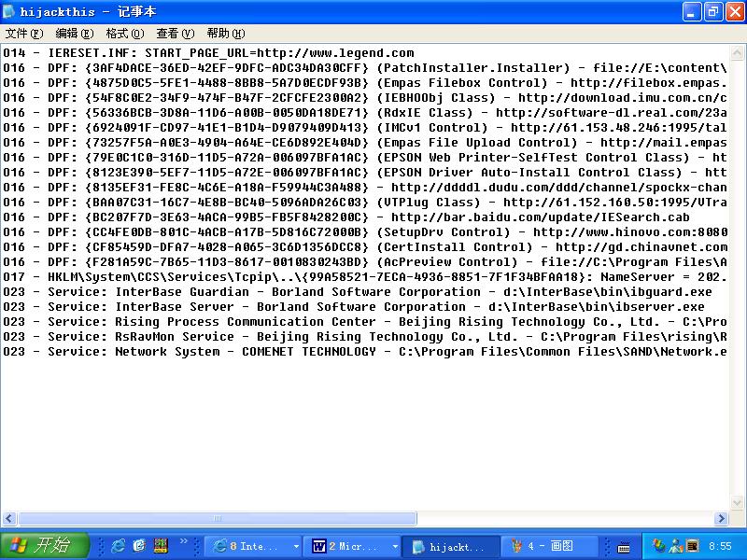Click the horizontal scrollbar thumb
The image size is (747, 560).
click(218, 518)
